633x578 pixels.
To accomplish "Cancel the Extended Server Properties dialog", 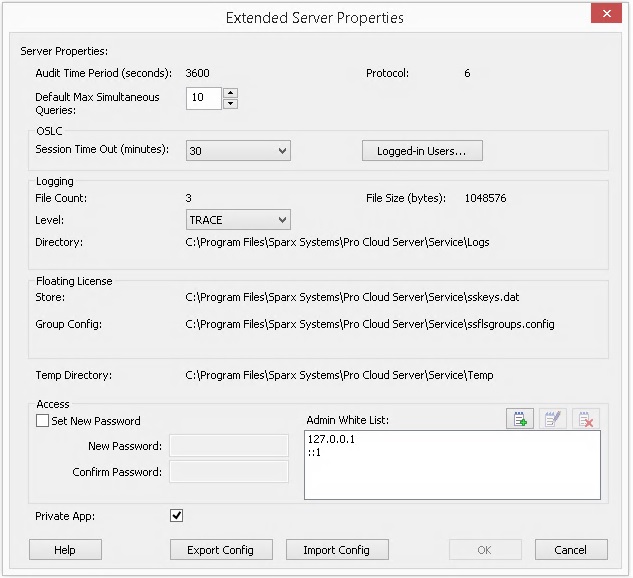I will [571, 550].
